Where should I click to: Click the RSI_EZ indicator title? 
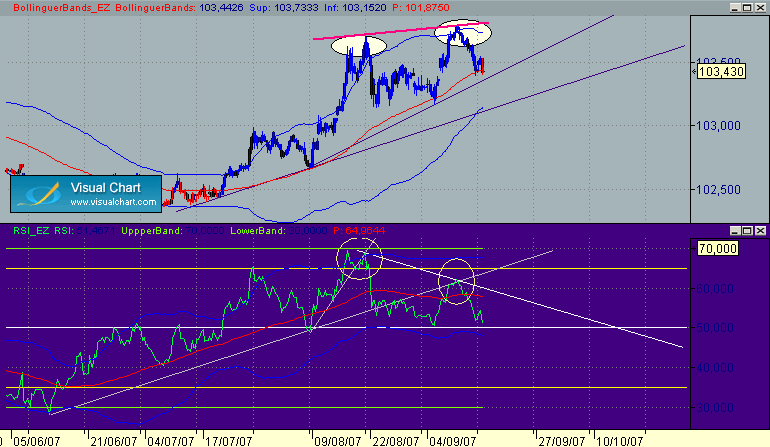31,231
